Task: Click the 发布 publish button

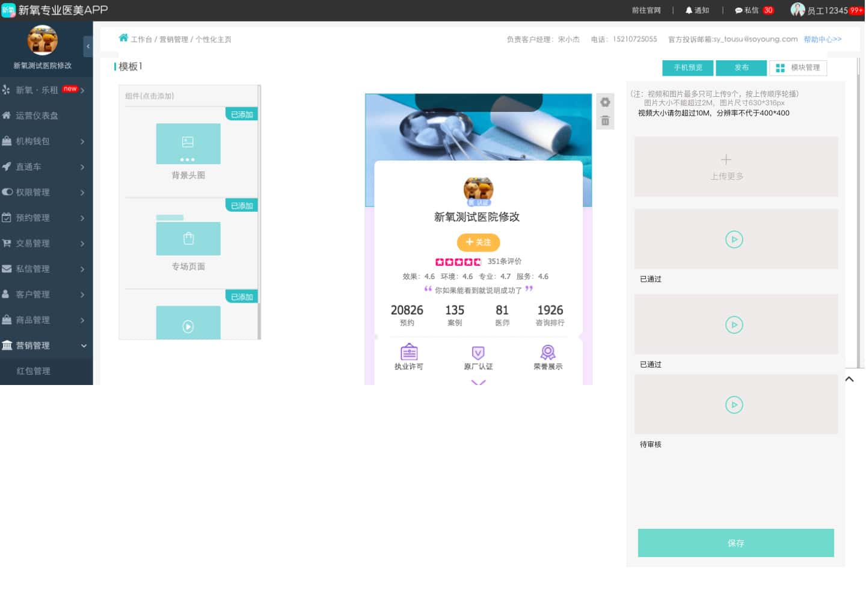Action: (x=742, y=68)
